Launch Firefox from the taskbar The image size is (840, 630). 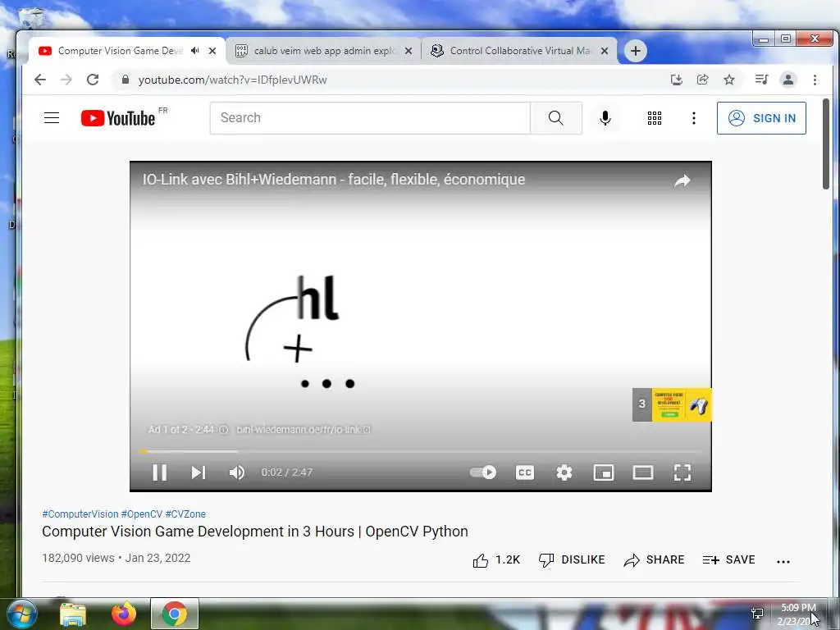click(x=124, y=614)
